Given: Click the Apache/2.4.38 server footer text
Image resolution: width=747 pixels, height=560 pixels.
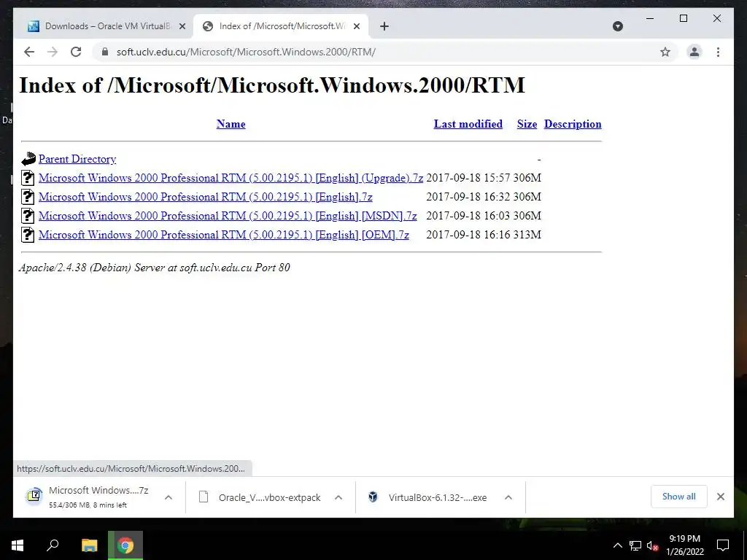Looking at the screenshot, I should [155, 268].
